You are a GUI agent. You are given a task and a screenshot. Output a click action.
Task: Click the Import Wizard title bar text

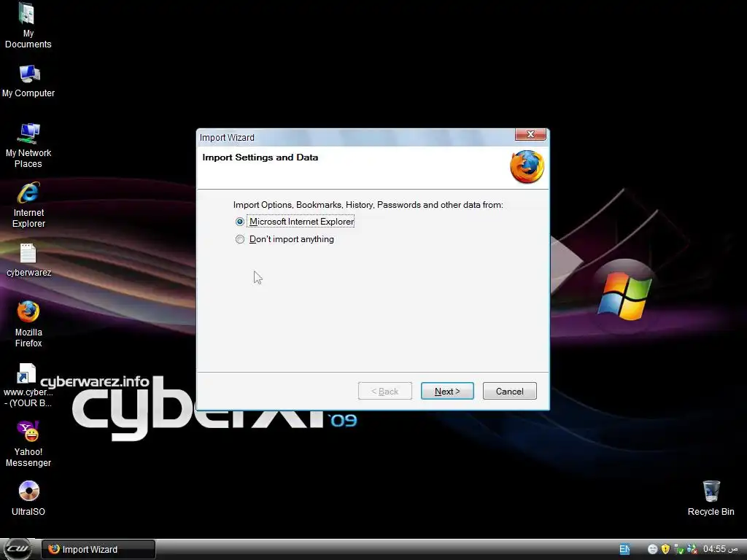point(227,138)
